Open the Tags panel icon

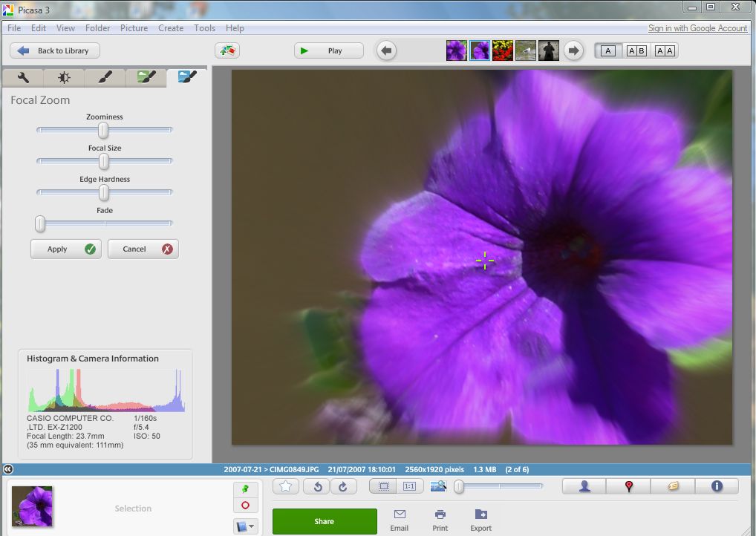click(673, 486)
